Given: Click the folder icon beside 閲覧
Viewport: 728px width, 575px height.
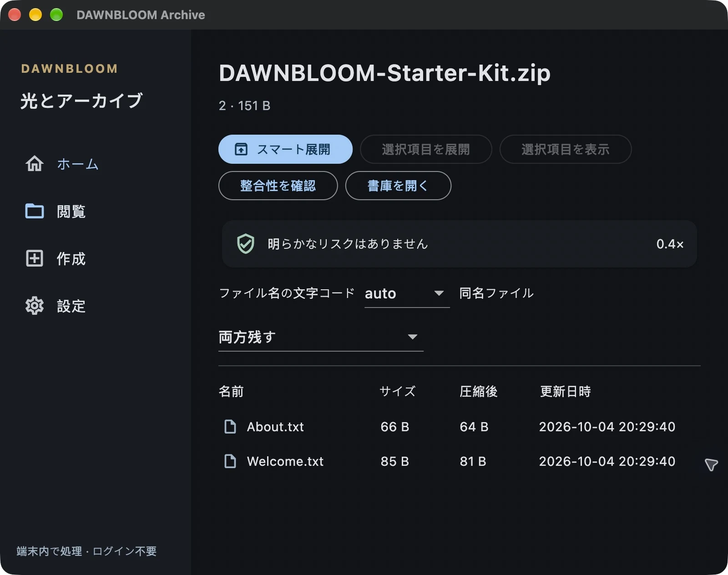Looking at the screenshot, I should [x=35, y=211].
